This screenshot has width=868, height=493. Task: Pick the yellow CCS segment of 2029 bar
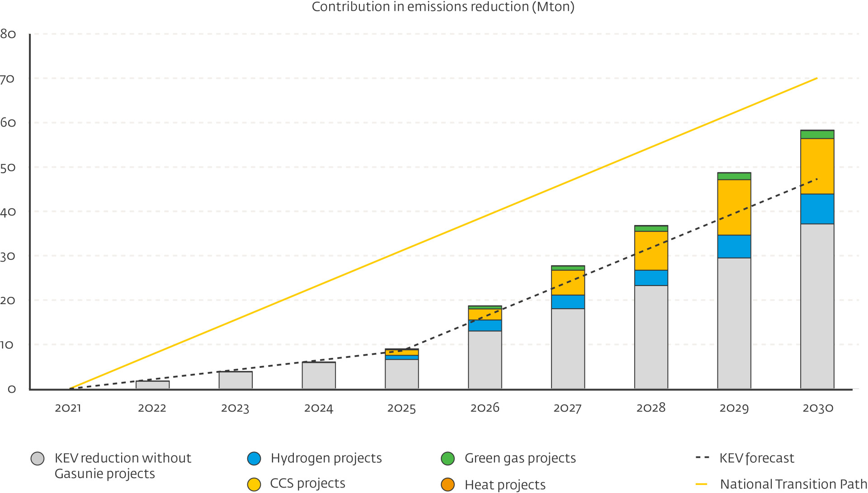point(734,207)
